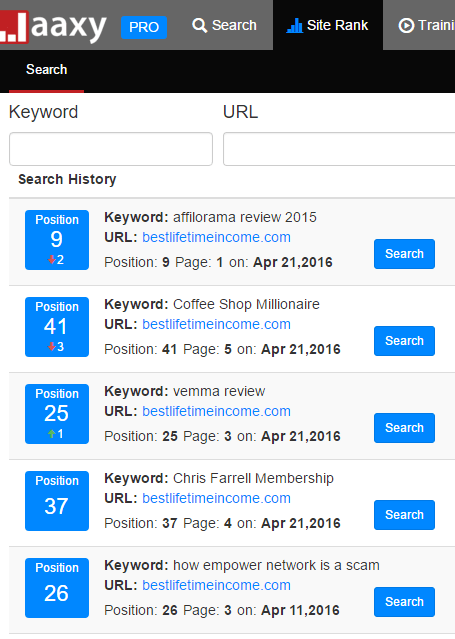Select keyword text 'how empower network is a scam'
This screenshot has height=639, width=455.
[276, 565]
